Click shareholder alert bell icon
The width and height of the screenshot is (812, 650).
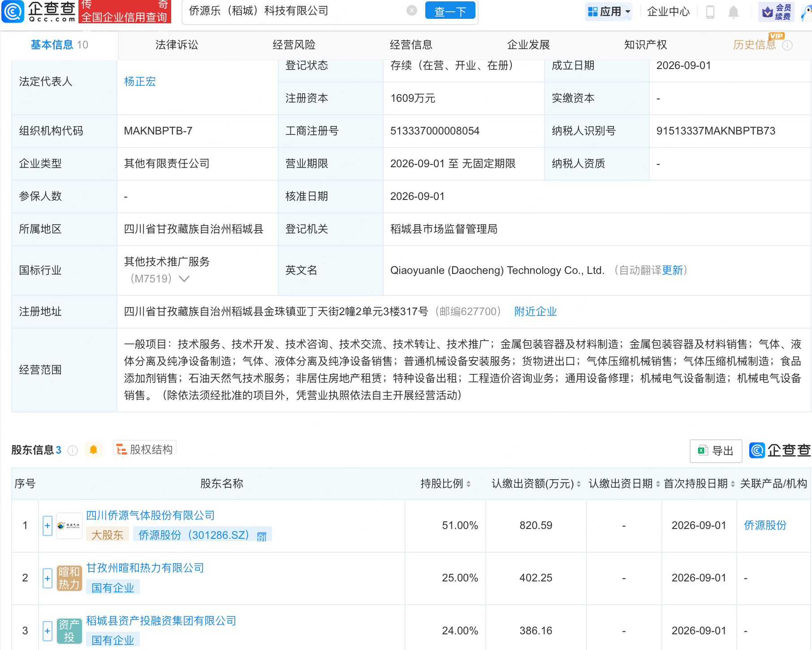pyautogui.click(x=93, y=449)
